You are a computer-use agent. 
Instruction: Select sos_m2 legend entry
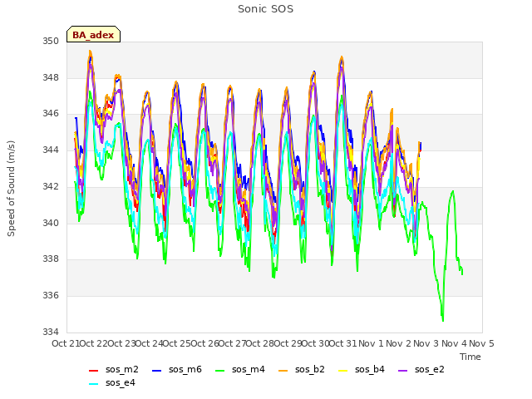click(114, 369)
